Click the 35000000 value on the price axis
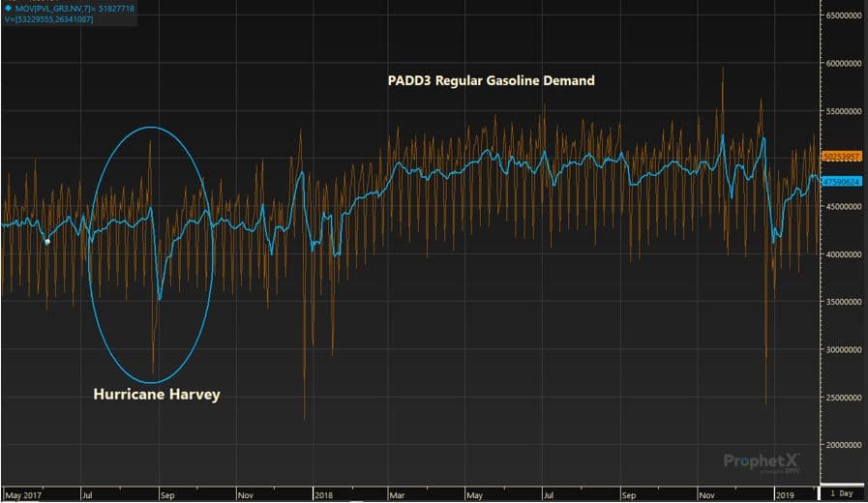This screenshot has width=868, height=503. pyautogui.click(x=843, y=303)
